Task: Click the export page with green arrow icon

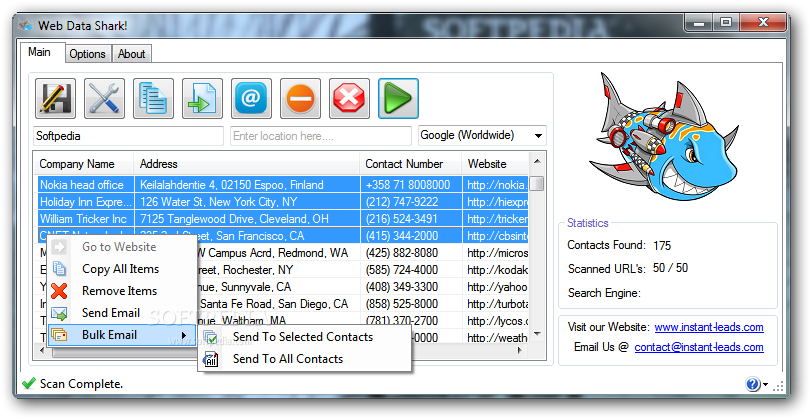Action: 202,98
